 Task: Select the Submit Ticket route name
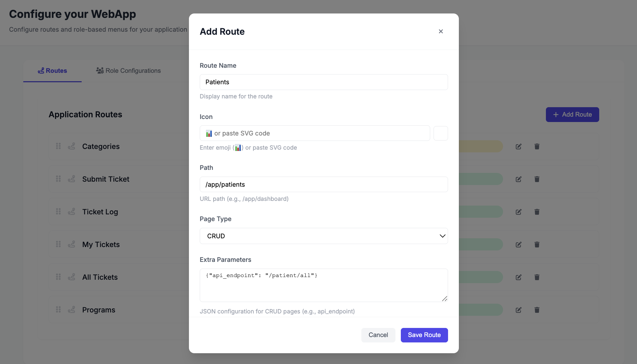[x=106, y=179]
